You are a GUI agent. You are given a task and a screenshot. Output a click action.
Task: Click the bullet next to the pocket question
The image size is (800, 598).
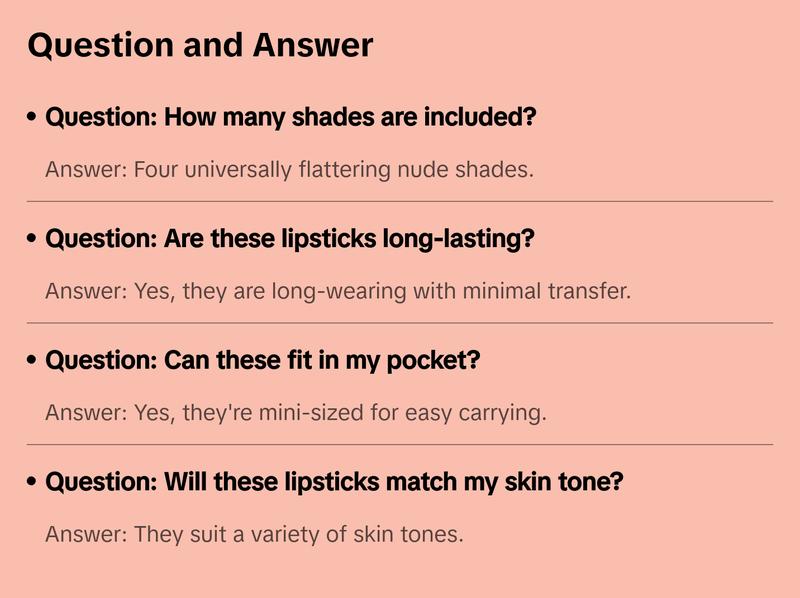[x=33, y=361]
